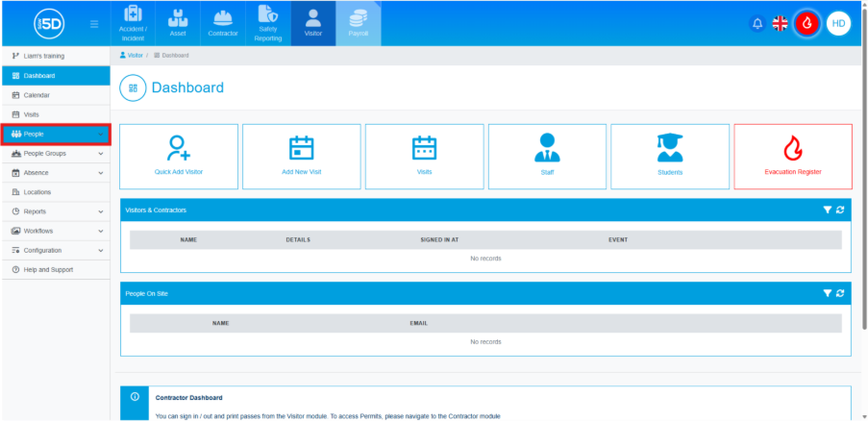Refresh the Visitors & Contractors panel
Screen dimensions: 868x421
pyautogui.click(x=840, y=210)
